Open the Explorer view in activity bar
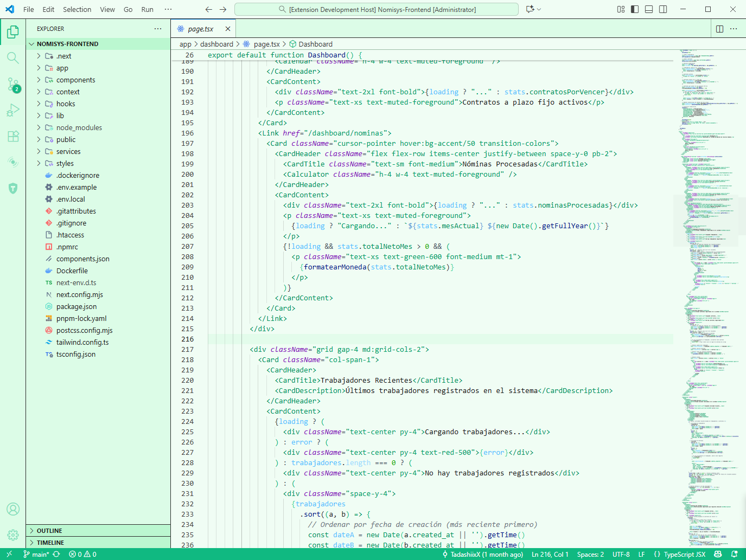The image size is (746, 560). tap(13, 32)
